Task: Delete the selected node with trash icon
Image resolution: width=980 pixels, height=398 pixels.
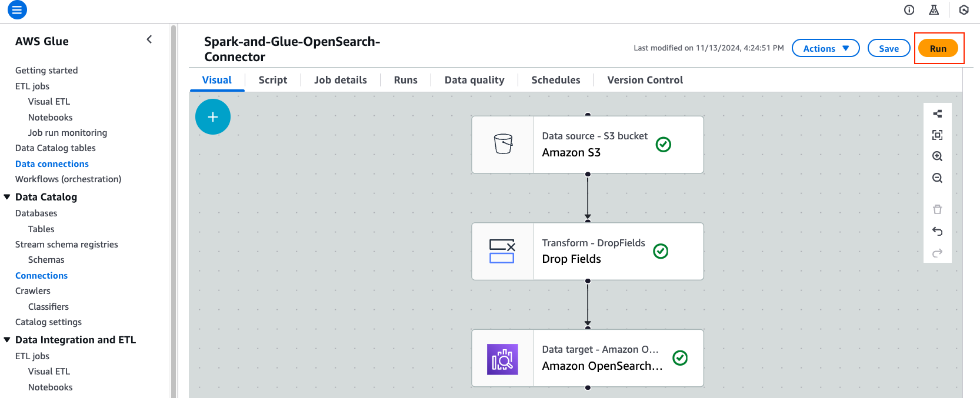Action: 938,209
